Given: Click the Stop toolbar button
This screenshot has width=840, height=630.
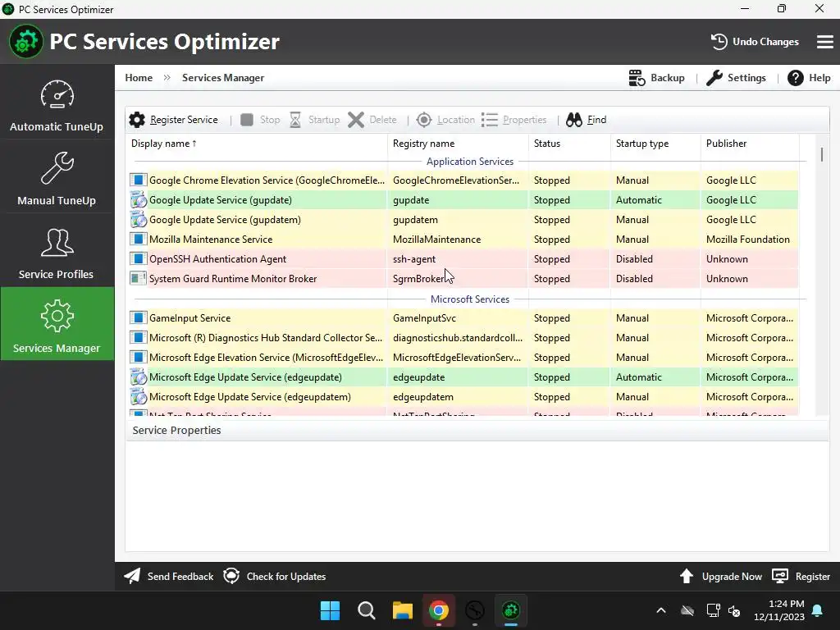Looking at the screenshot, I should point(260,120).
